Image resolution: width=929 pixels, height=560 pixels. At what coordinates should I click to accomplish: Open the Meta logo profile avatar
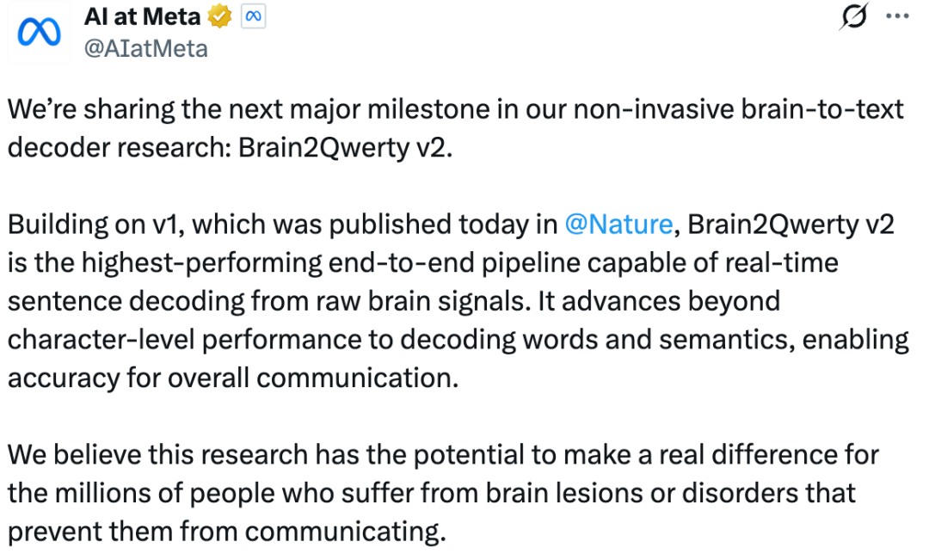tap(39, 32)
